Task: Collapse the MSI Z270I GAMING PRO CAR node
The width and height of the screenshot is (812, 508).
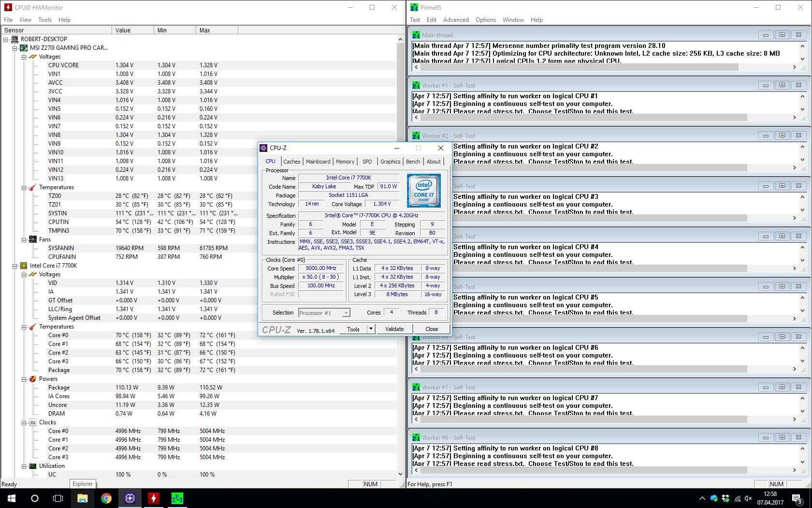Action: (x=14, y=48)
